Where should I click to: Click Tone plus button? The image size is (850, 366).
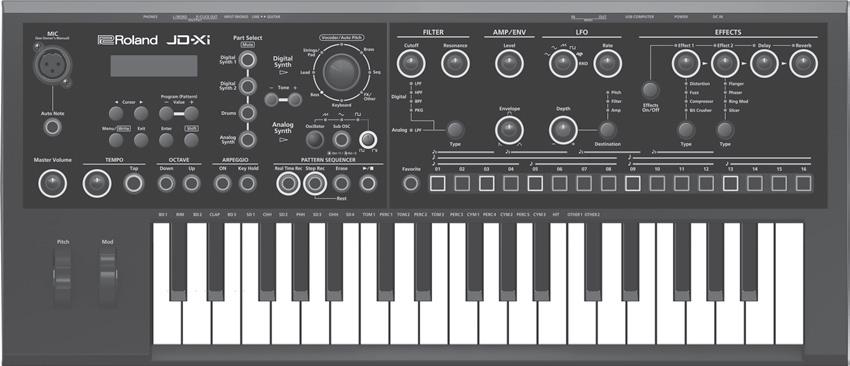click(x=295, y=100)
